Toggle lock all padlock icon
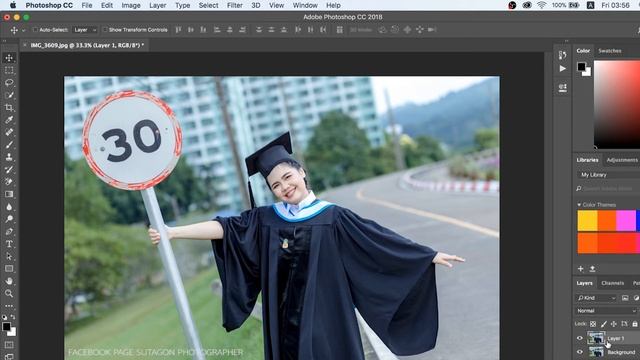The width and height of the screenshot is (640, 360). (x=635, y=324)
